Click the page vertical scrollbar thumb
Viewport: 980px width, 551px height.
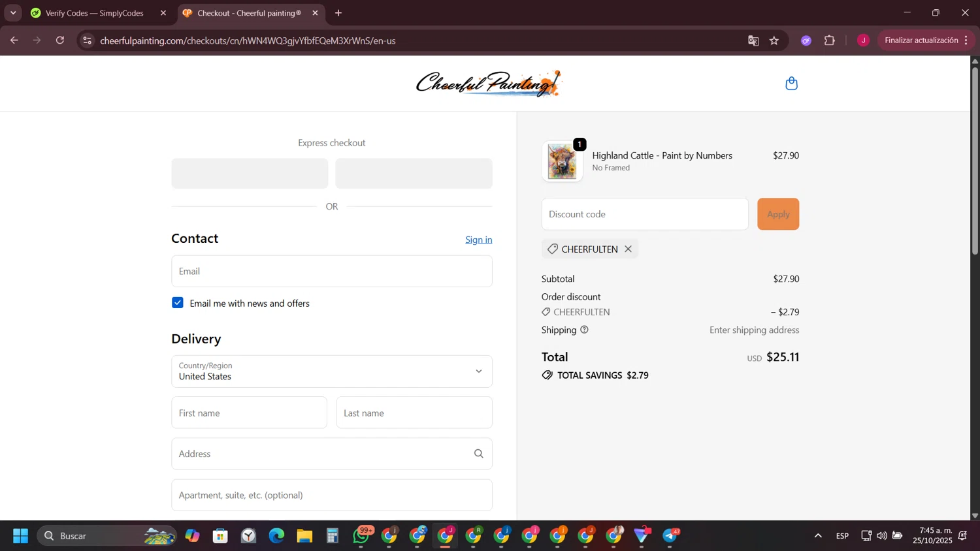975,160
